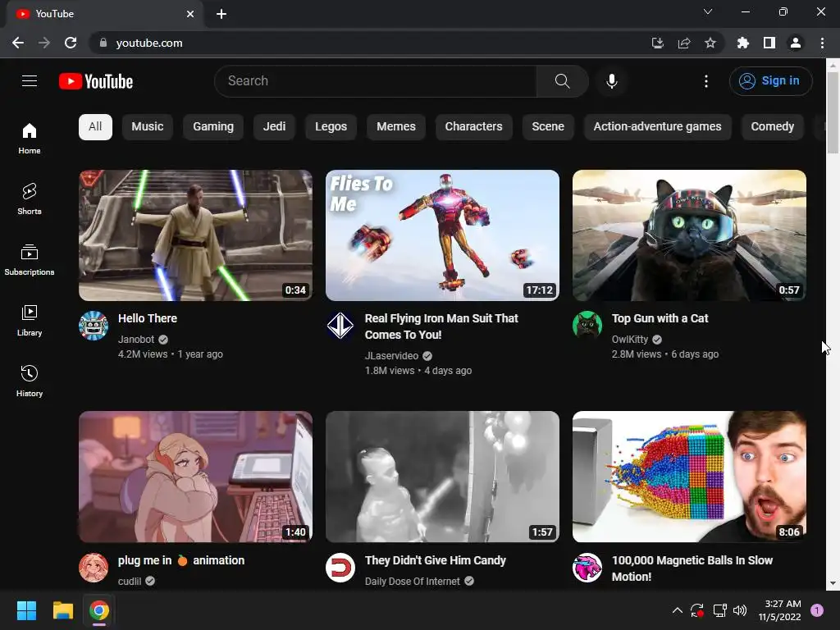840x630 pixels.
Task: Click Janobot channel name
Action: [x=136, y=339]
